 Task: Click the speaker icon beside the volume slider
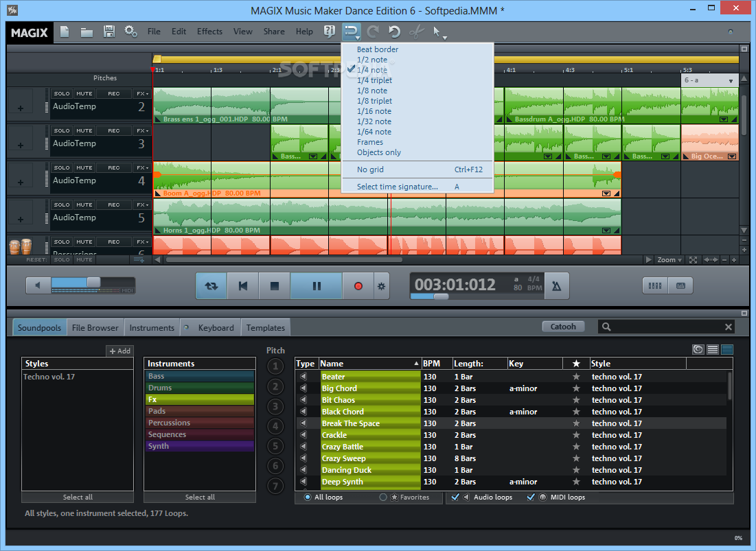click(x=38, y=285)
